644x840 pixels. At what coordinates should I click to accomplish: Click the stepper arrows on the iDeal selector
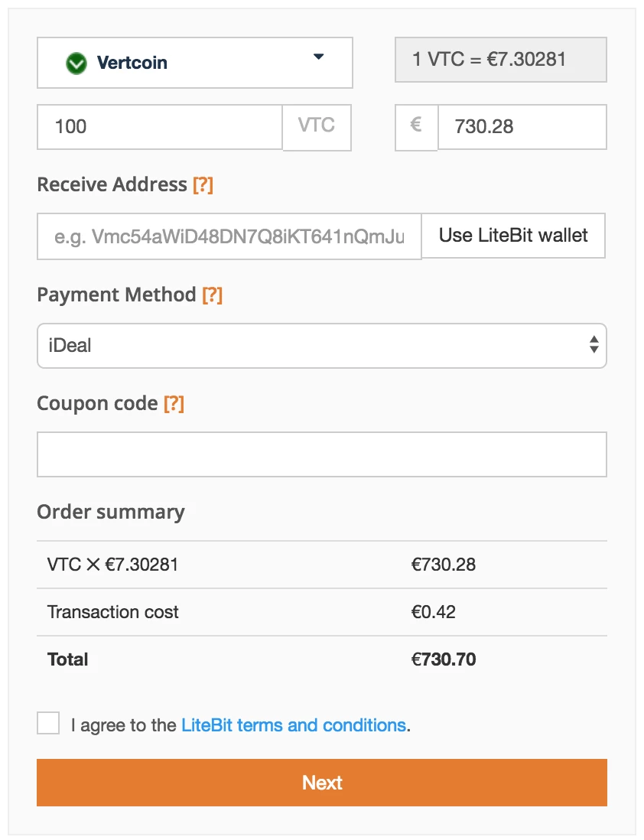[594, 346]
